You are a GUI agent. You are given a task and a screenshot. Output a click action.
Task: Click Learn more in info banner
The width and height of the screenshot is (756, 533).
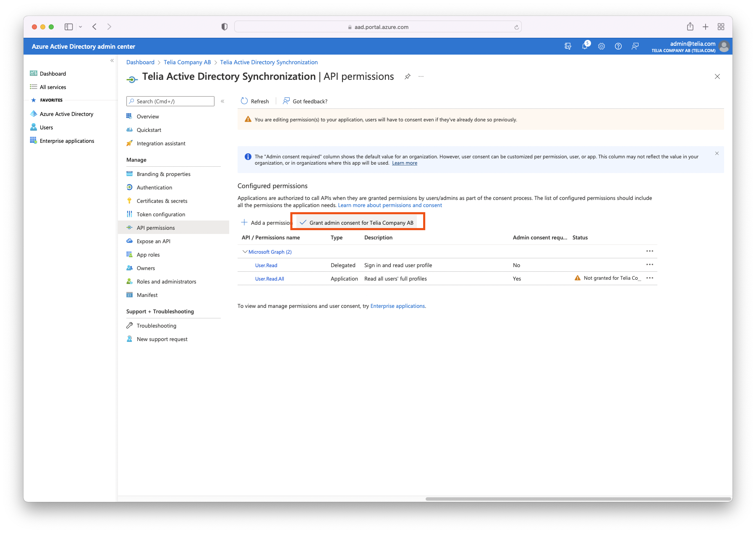405,163
